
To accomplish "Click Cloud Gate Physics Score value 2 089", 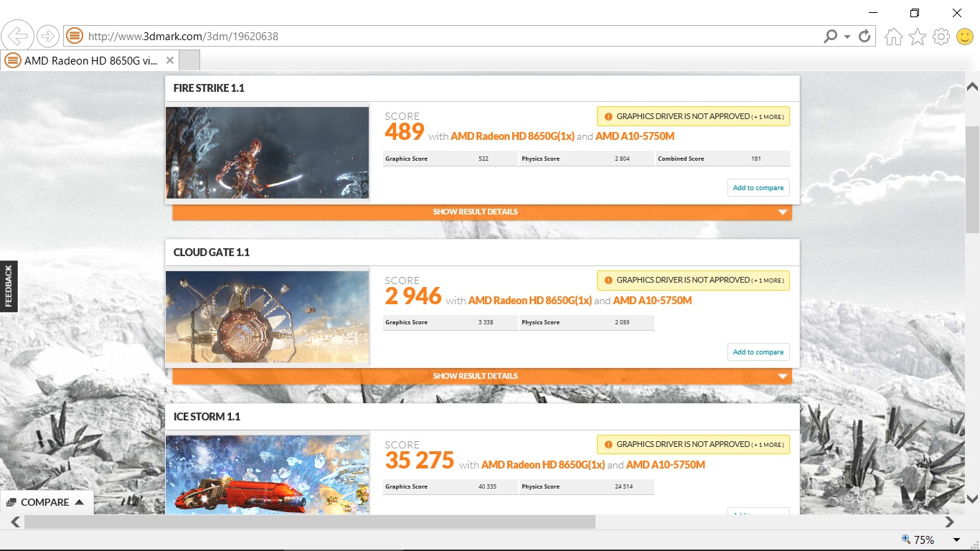I will point(622,322).
